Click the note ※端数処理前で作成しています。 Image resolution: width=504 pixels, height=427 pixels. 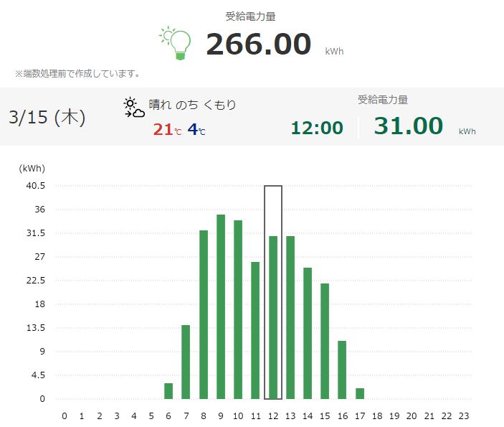(77, 74)
